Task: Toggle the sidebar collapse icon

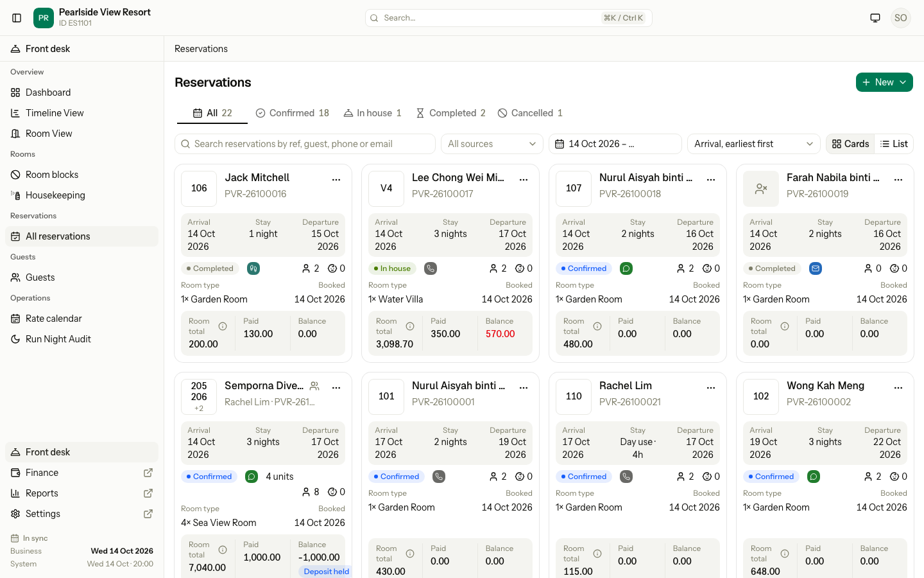Action: point(17,18)
